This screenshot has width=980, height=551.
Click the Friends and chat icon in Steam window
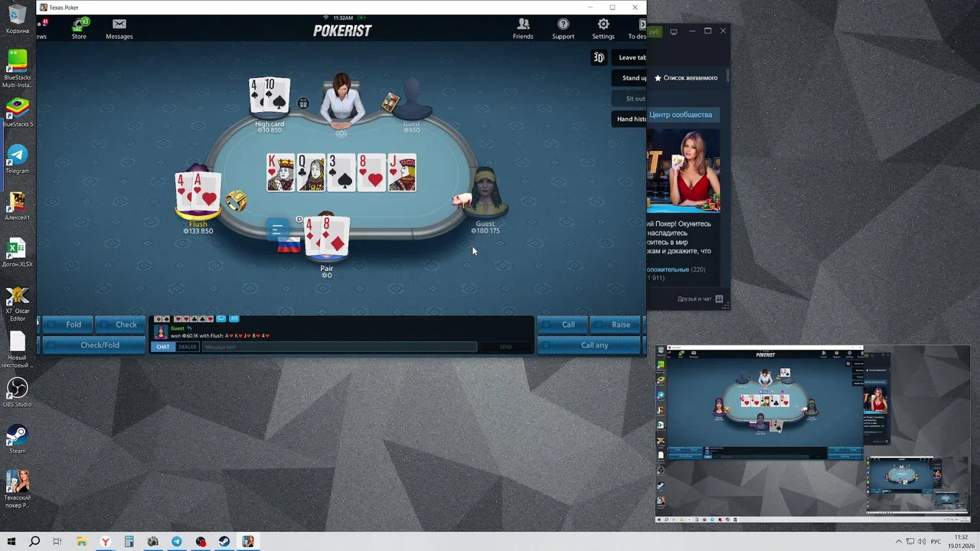tap(719, 298)
